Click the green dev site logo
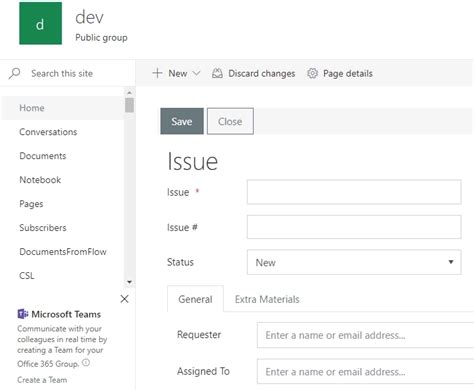The image size is (474, 390). coord(40,23)
